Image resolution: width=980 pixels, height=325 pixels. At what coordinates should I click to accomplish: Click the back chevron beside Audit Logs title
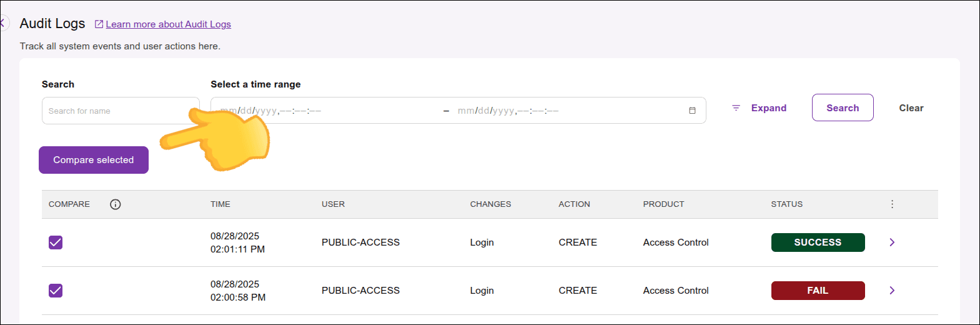3,24
